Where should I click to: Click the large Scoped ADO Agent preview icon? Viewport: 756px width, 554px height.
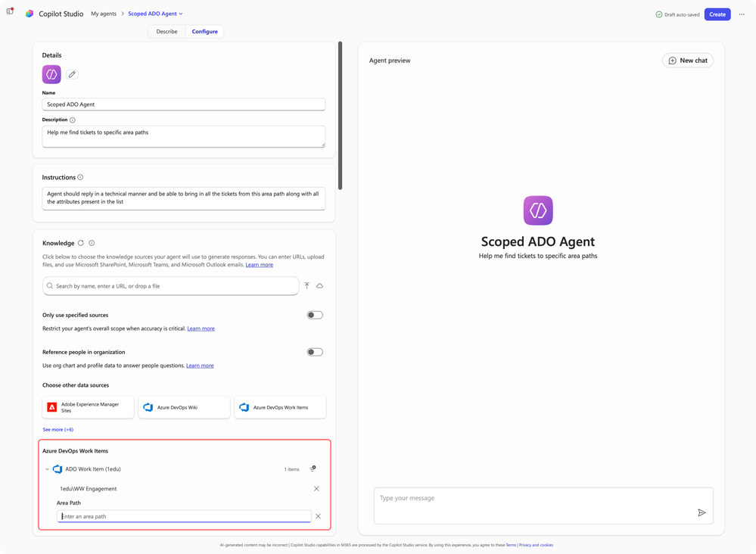pos(538,210)
